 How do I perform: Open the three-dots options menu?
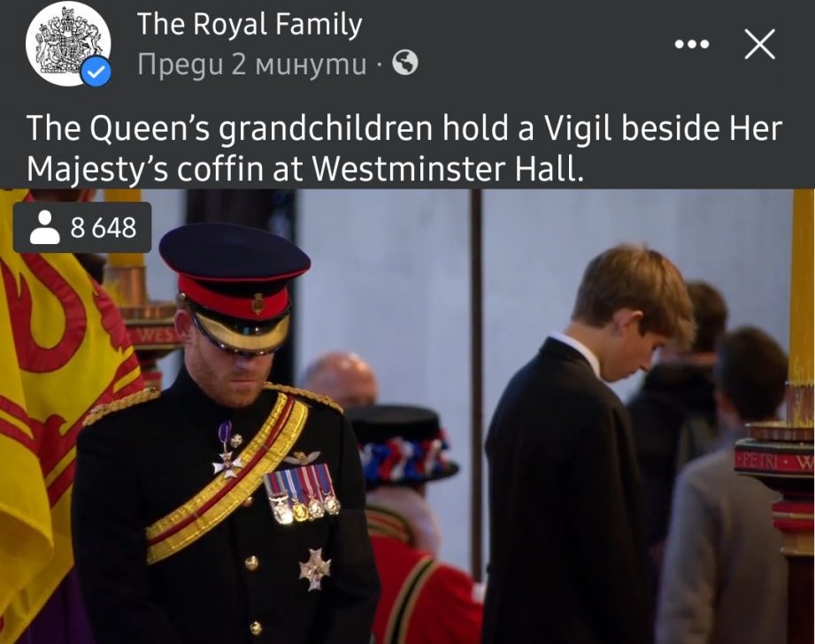point(691,44)
